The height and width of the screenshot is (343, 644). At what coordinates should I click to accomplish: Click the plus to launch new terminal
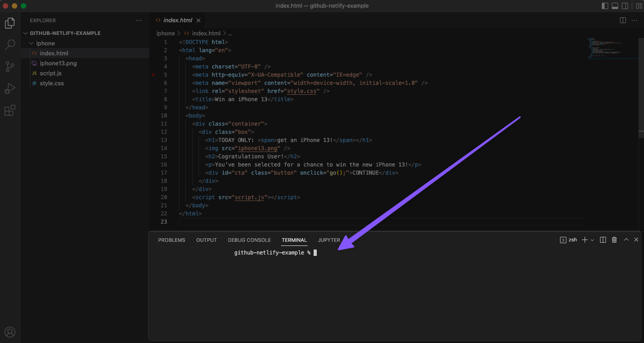click(x=585, y=240)
